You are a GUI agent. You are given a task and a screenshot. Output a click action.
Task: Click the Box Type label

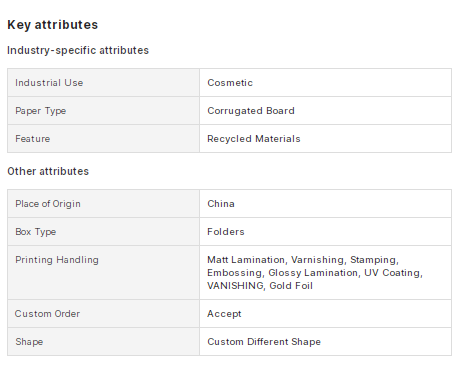coord(36,232)
